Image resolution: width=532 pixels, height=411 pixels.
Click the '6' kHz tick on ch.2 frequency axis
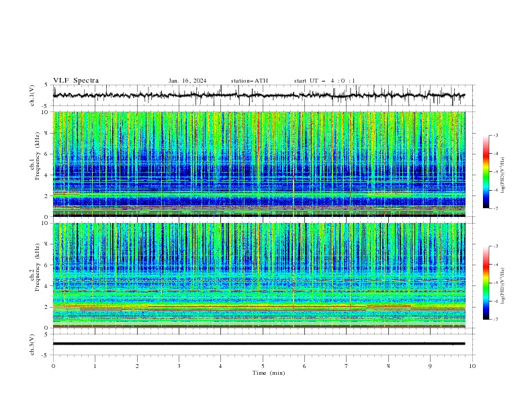(x=47, y=265)
